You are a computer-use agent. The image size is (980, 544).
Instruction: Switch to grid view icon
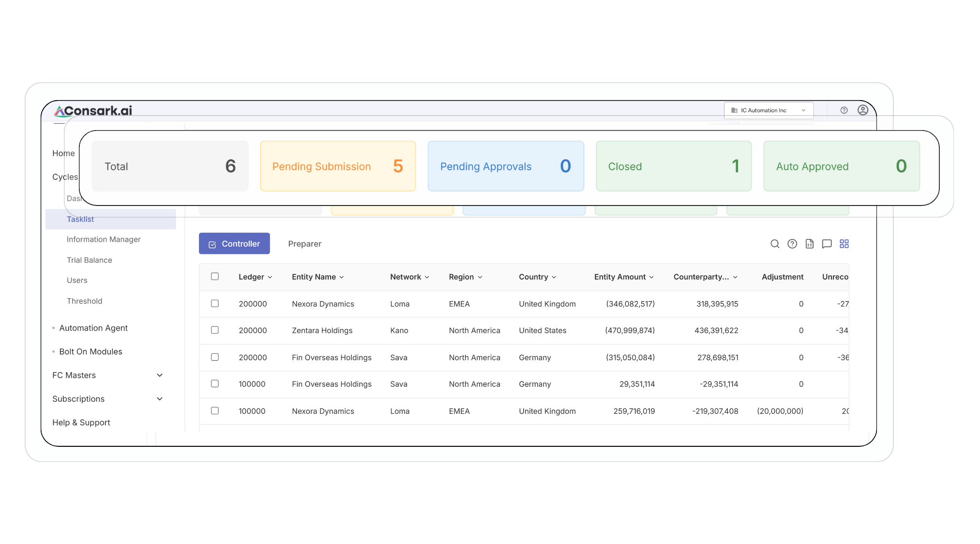click(x=844, y=244)
